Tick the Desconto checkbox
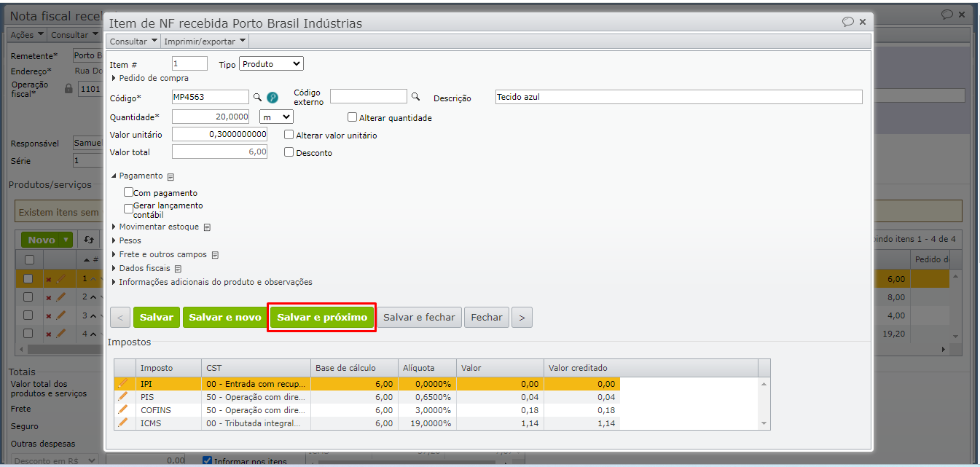Image resolution: width=980 pixels, height=467 pixels. [289, 152]
